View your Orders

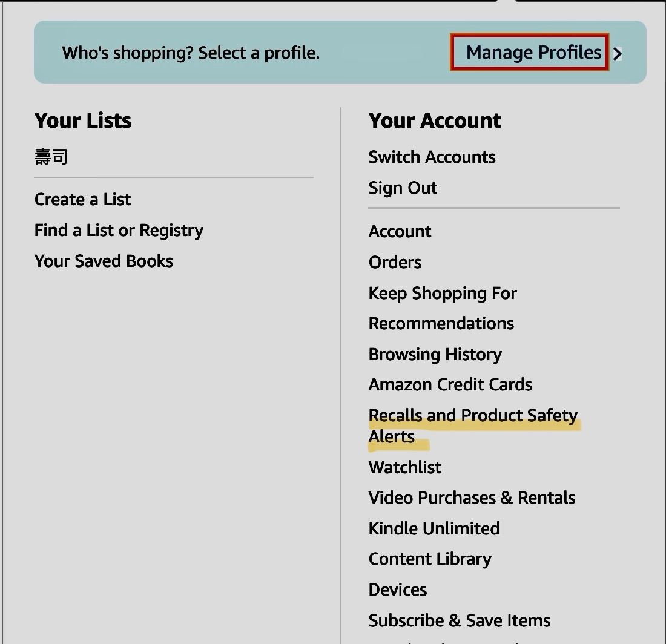(395, 262)
